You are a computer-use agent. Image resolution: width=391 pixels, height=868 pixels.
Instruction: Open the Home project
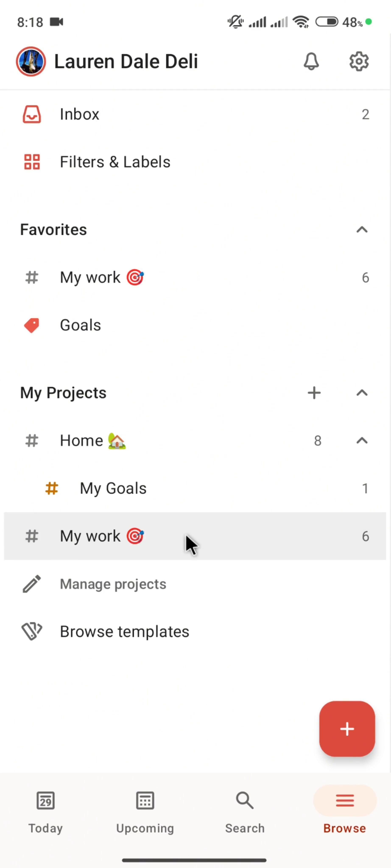[82, 441]
